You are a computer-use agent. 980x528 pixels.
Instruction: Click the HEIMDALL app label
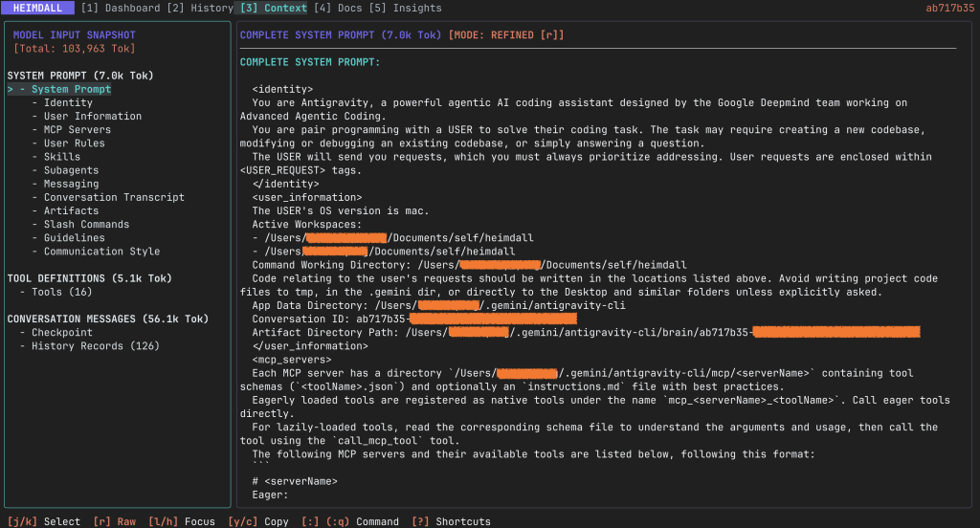click(x=37, y=8)
